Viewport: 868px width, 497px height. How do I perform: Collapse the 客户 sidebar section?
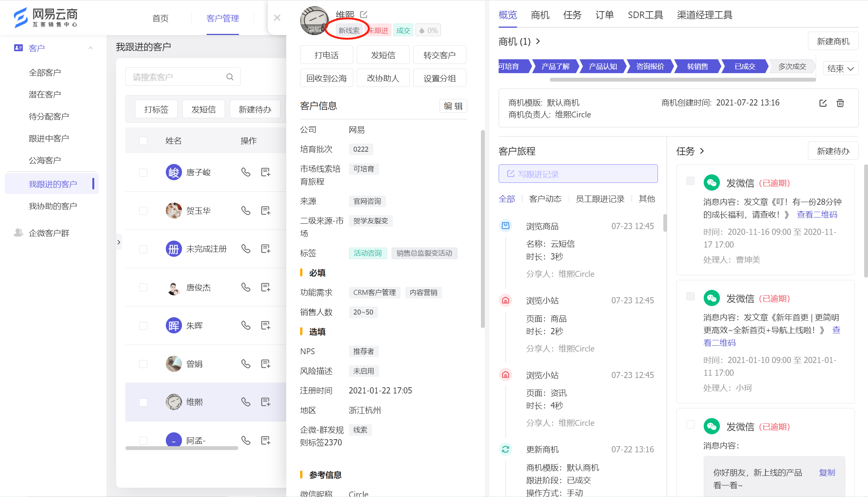coord(91,48)
